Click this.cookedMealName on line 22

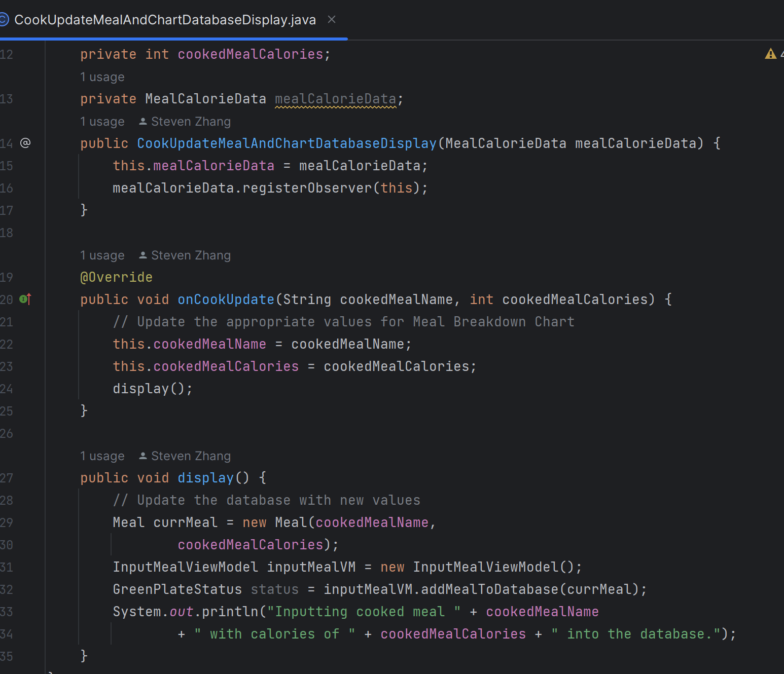coord(190,344)
